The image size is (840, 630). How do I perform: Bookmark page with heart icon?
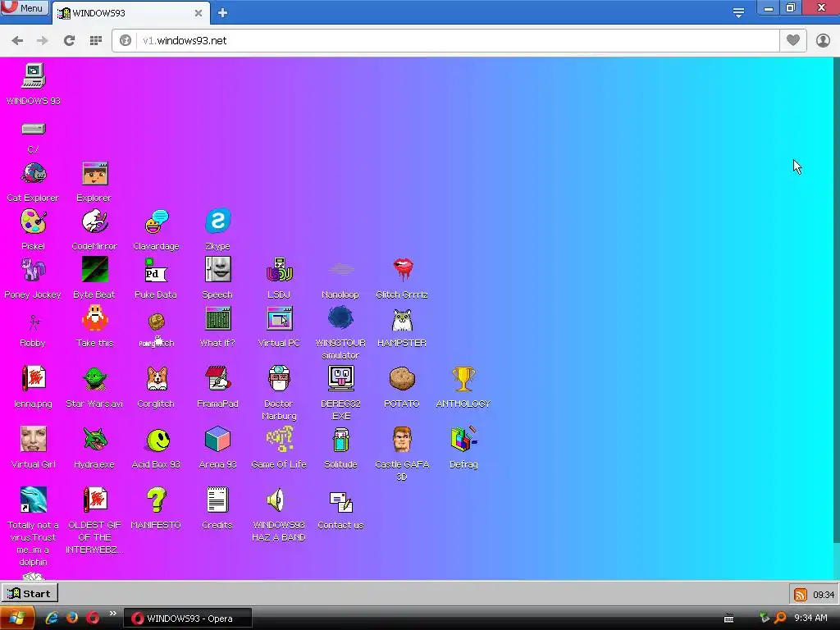coord(793,40)
